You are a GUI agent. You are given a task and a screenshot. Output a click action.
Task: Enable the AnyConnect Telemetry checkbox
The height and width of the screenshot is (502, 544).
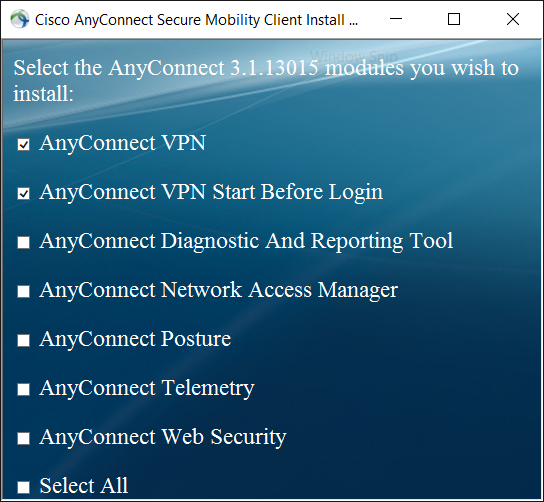tap(24, 389)
